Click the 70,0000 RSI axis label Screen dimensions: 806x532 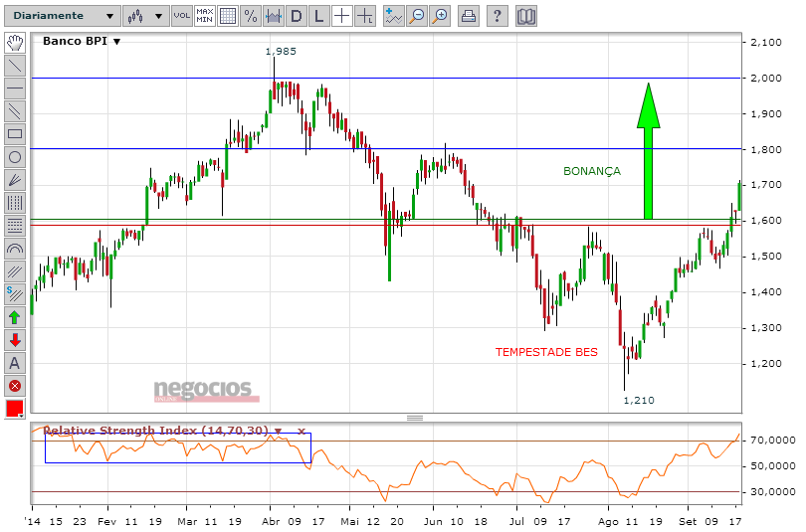tap(772, 441)
